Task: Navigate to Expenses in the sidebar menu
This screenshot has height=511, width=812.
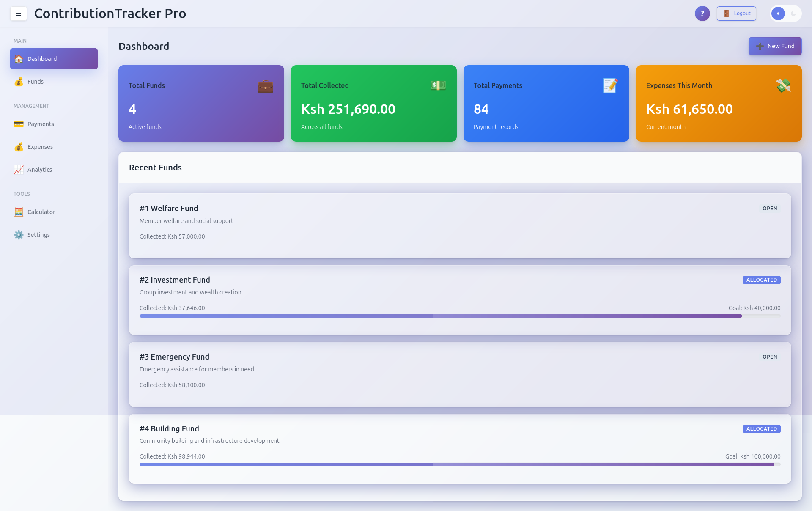Action: [40, 147]
